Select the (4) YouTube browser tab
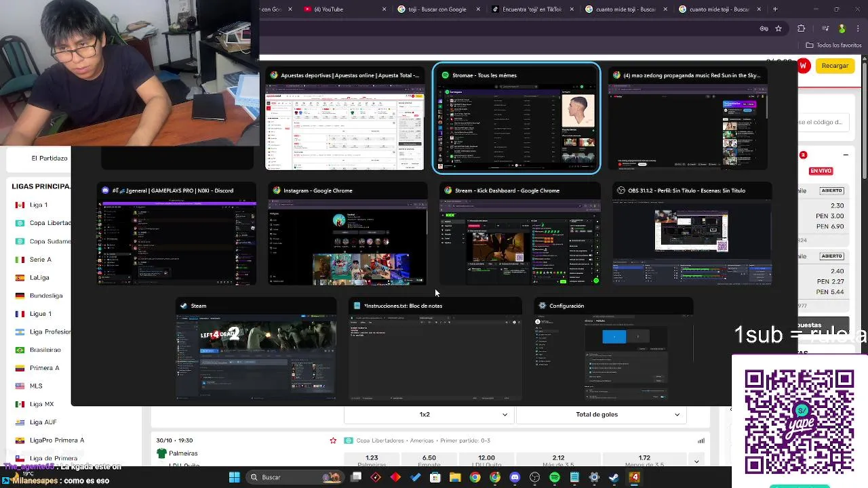 coord(342,9)
